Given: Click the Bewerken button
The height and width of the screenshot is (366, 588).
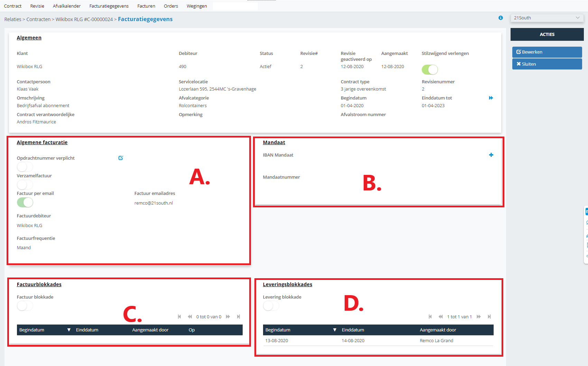Looking at the screenshot, I should [547, 52].
